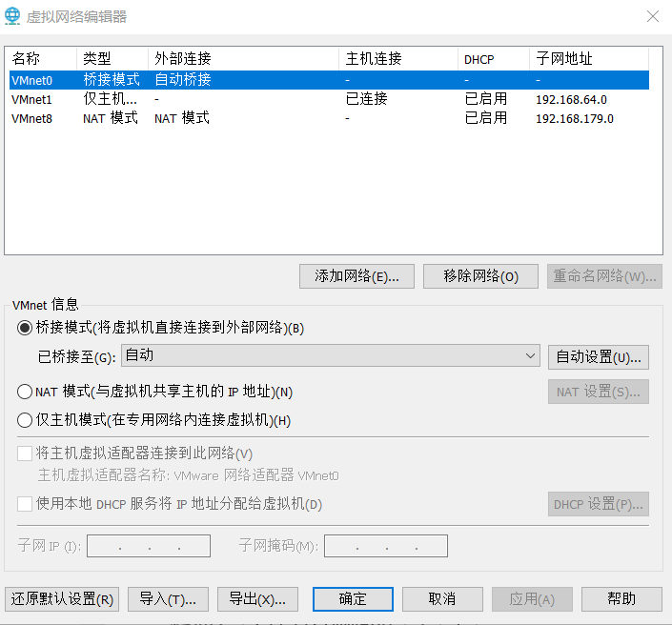Click 应用(A) button

(532, 599)
